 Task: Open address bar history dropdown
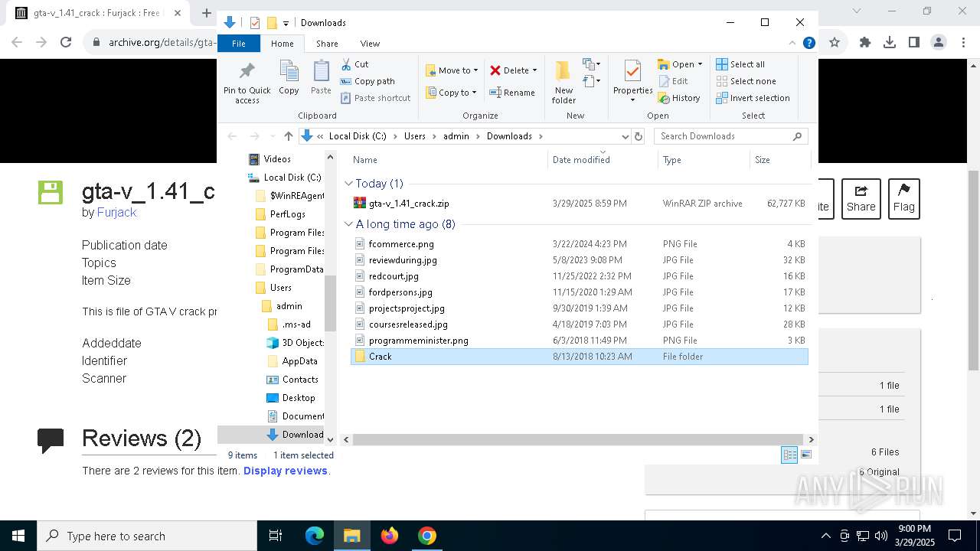click(625, 136)
